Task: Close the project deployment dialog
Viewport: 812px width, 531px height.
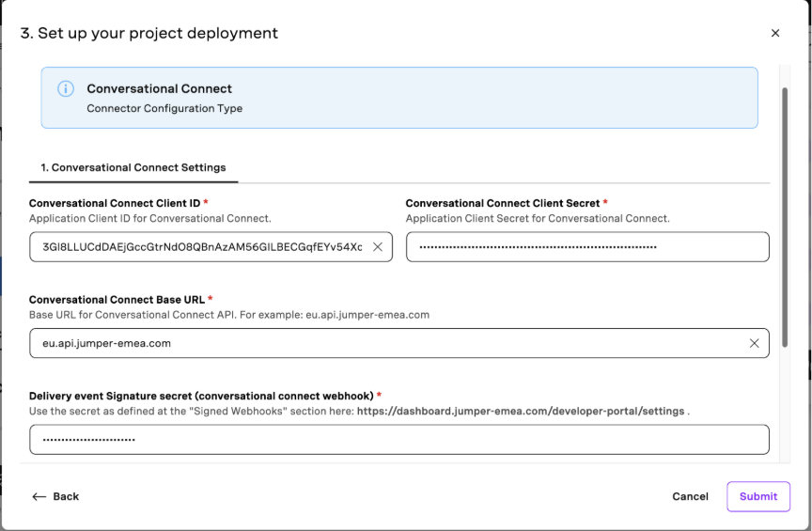Action: point(774,33)
